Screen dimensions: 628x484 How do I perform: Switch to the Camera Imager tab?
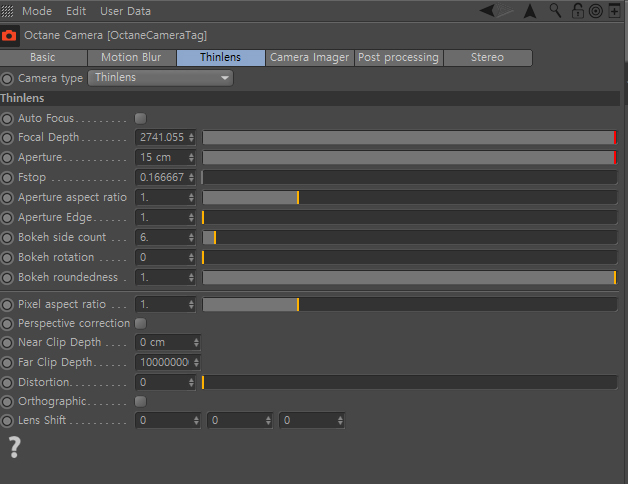coord(309,58)
